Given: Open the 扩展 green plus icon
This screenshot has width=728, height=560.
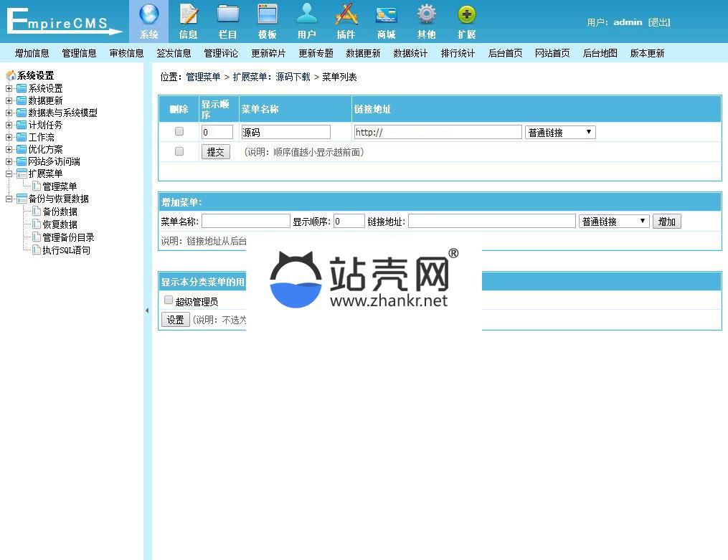Looking at the screenshot, I should 466,15.
